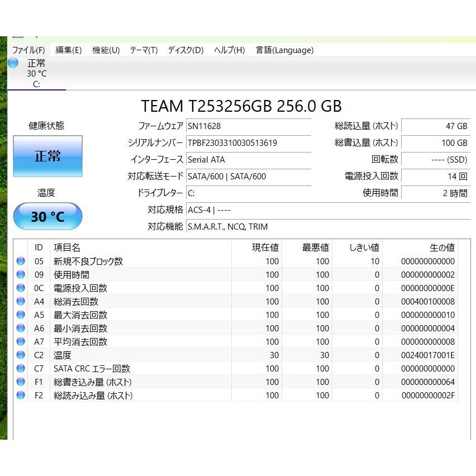The height and width of the screenshot is (476, 476).
Task: Click the 温度 label above the temperature button
Action: click(x=46, y=192)
